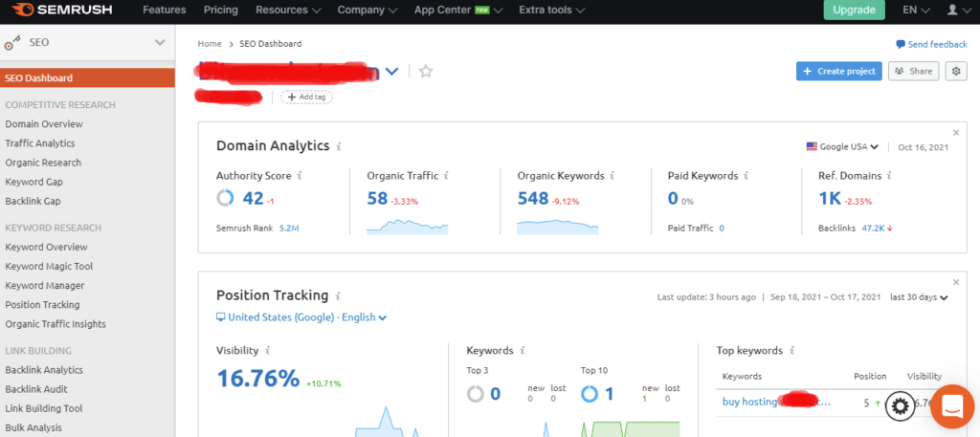Open the Resources dropdown menu
The height and width of the screenshot is (437, 980).
coord(288,10)
